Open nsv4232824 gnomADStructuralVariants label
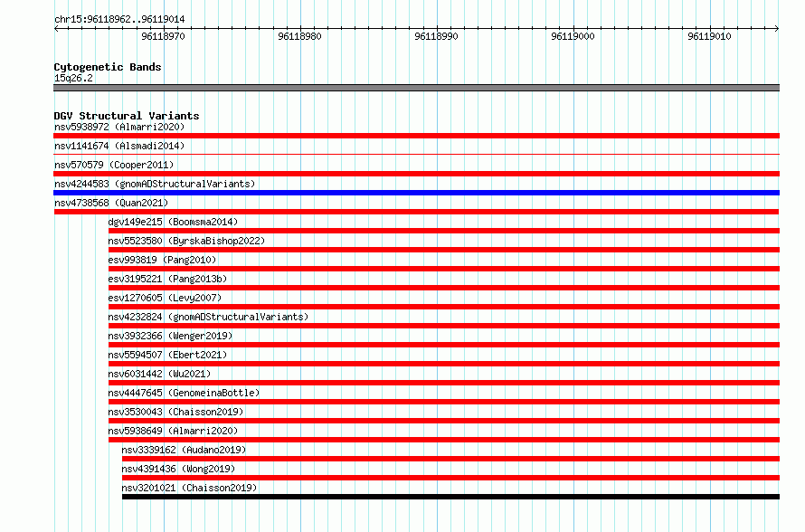 tap(208, 317)
